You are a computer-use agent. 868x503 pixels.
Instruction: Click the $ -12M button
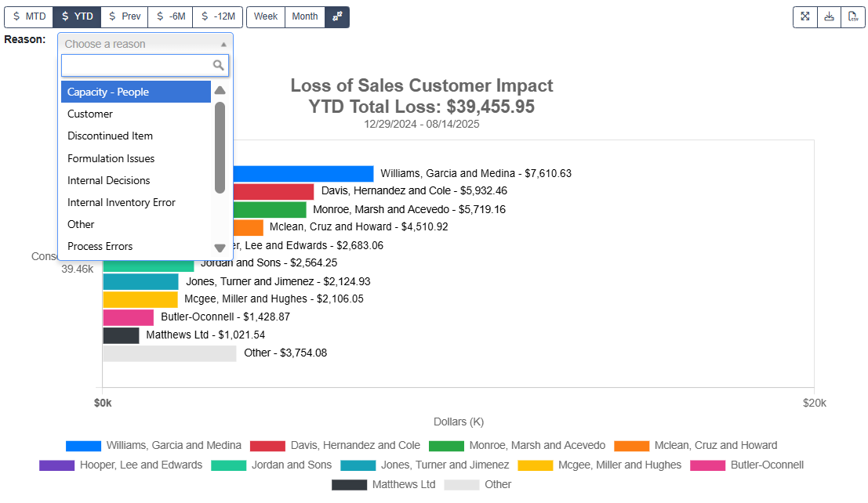tap(217, 16)
